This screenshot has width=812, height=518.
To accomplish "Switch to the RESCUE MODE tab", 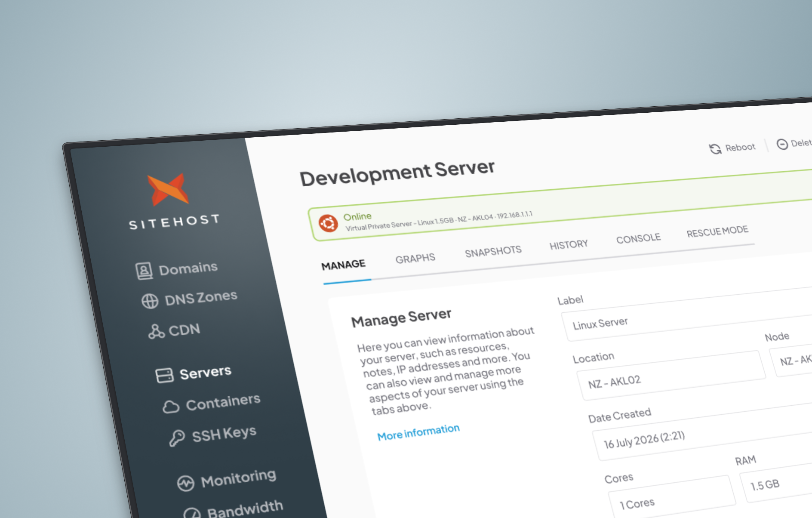I will pyautogui.click(x=717, y=231).
